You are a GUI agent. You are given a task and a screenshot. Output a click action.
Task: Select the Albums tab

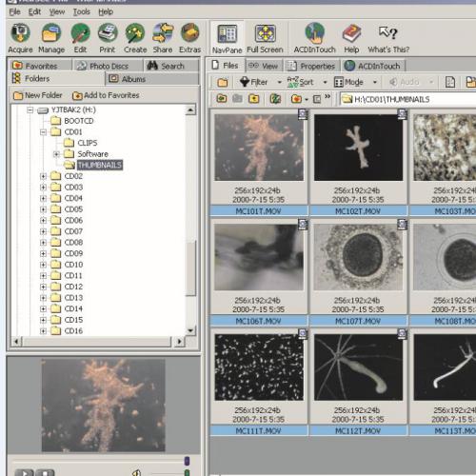[x=152, y=78]
